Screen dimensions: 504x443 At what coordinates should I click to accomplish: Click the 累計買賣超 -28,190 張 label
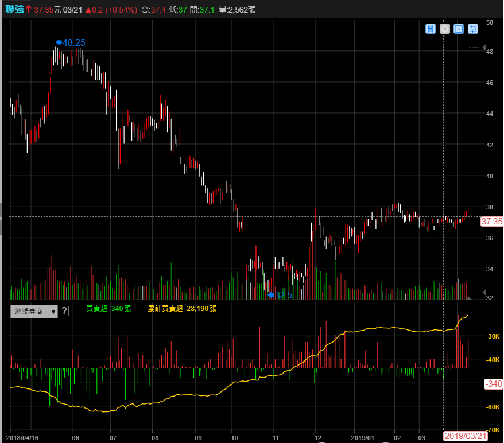click(182, 309)
